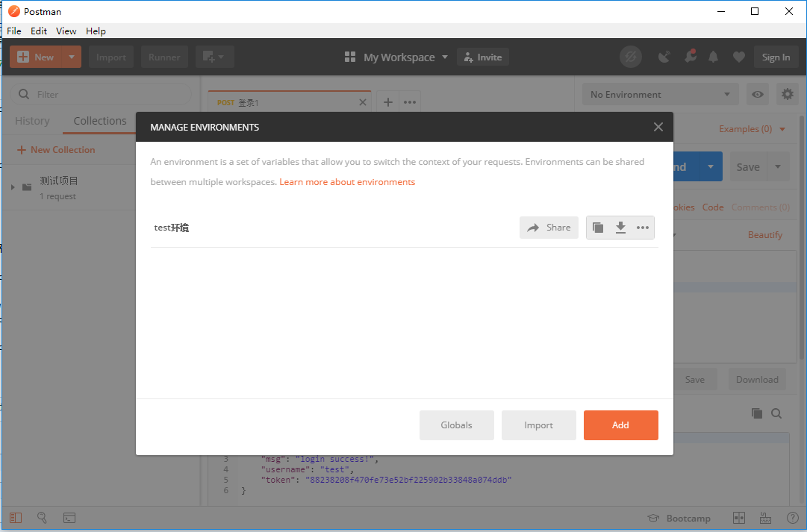Switch to the History tab
Viewport: 807px width, 532px height.
pyautogui.click(x=32, y=121)
